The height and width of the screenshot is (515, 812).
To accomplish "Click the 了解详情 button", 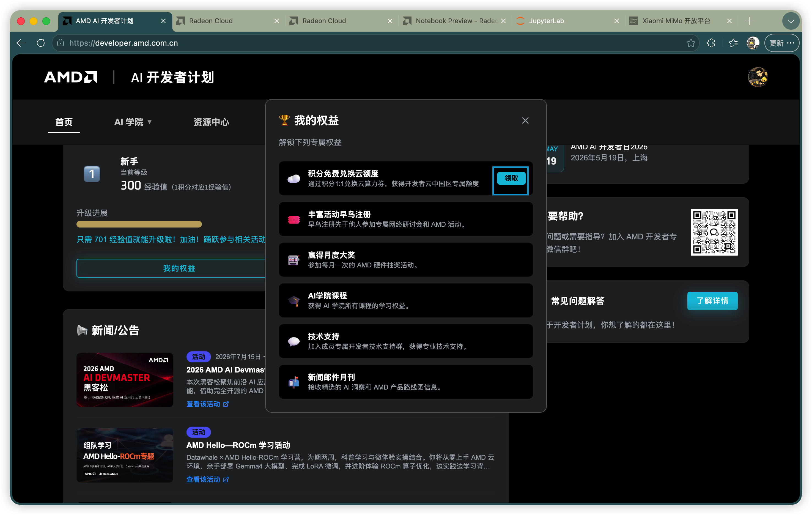I will coord(712,301).
